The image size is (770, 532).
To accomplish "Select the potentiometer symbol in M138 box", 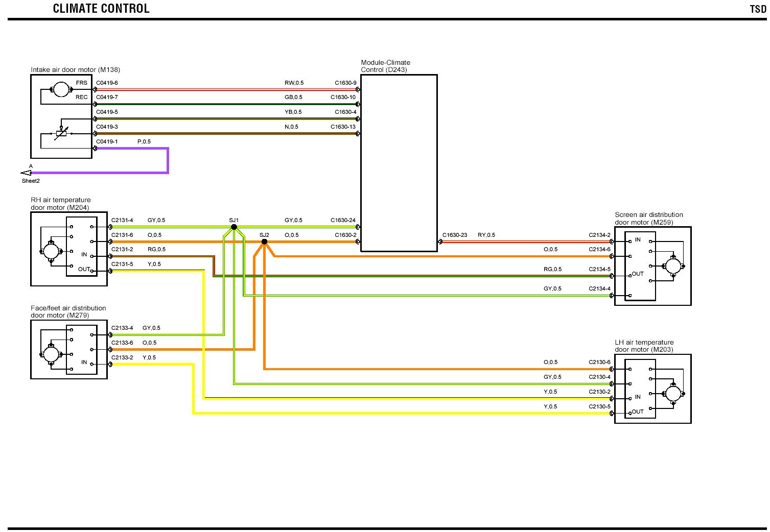I will 61,134.
